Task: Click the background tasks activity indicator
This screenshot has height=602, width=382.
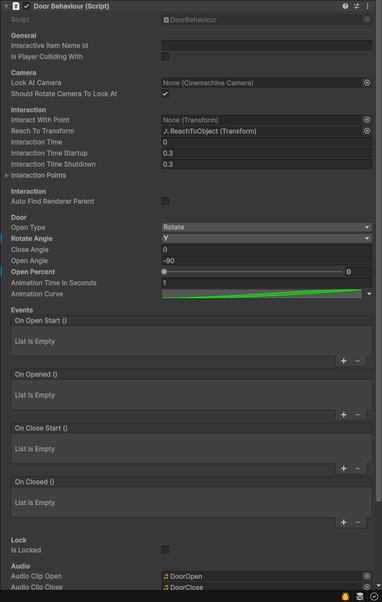Action: tap(374, 596)
